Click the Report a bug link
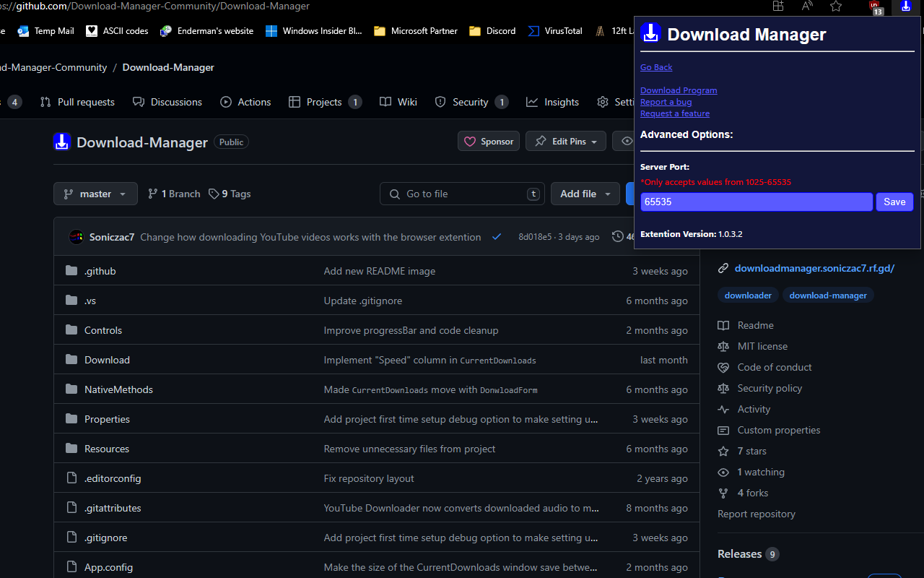Screen dimensions: 924x578 coord(666,102)
